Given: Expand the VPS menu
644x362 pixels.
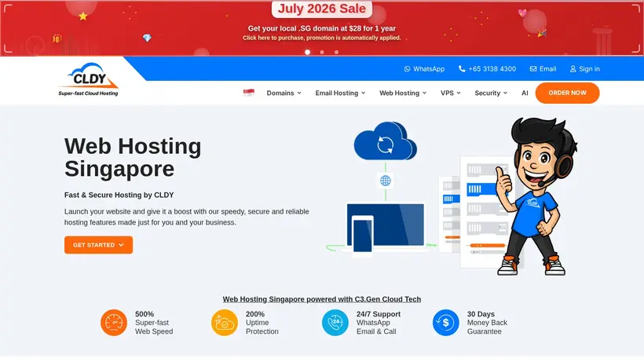Looking at the screenshot, I should 451,93.
